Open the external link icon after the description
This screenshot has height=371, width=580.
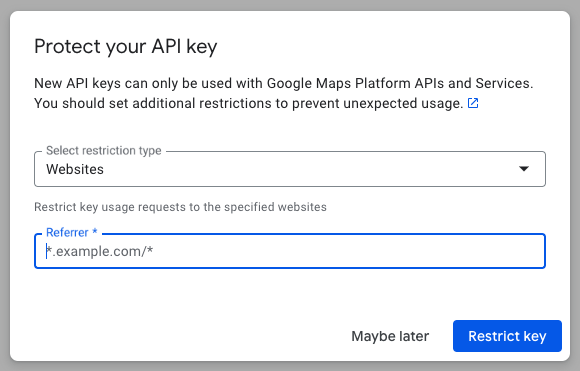tap(473, 103)
